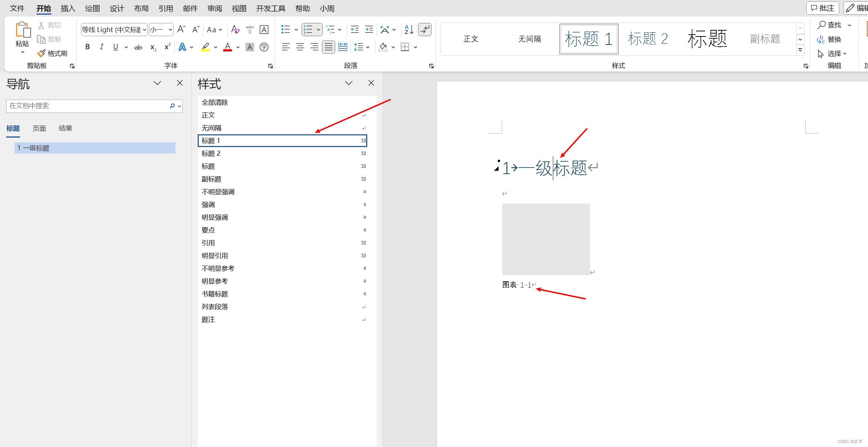Toggle show paragraph marks button

point(425,30)
